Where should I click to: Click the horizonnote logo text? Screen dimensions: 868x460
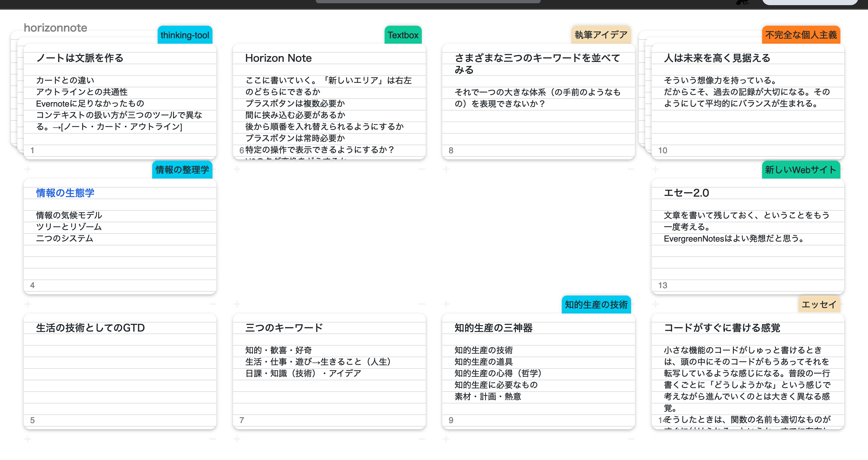pos(55,28)
